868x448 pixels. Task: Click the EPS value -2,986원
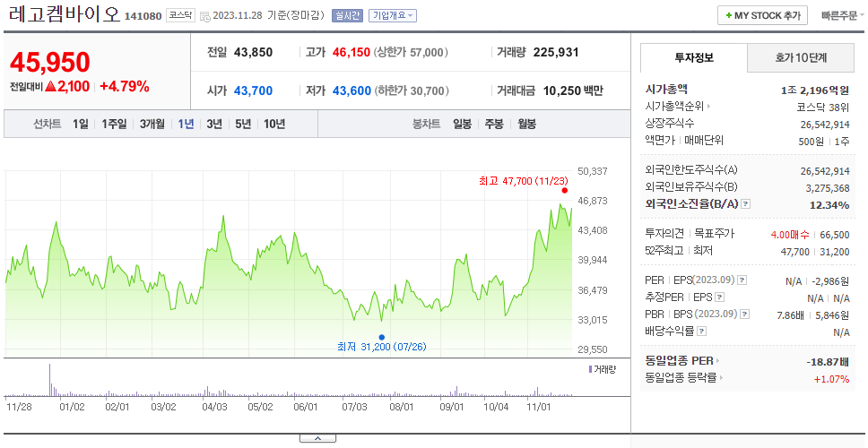pyautogui.click(x=831, y=281)
